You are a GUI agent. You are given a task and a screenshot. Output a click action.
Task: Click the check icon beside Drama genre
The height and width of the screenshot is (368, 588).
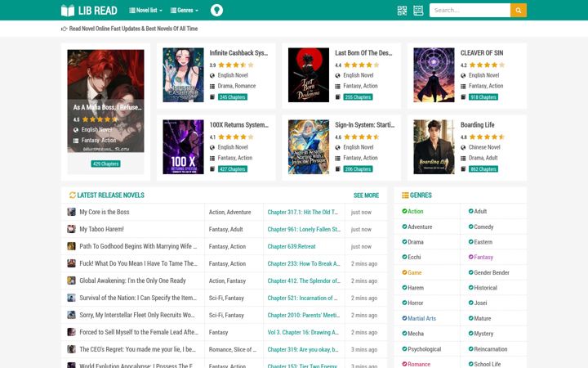click(x=404, y=242)
